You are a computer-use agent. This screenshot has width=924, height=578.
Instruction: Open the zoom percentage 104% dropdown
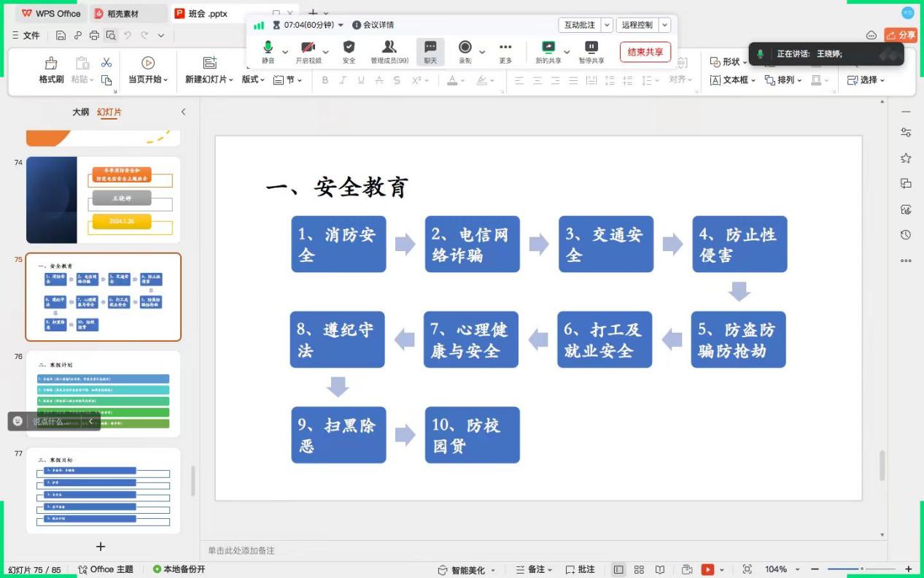[x=796, y=569]
